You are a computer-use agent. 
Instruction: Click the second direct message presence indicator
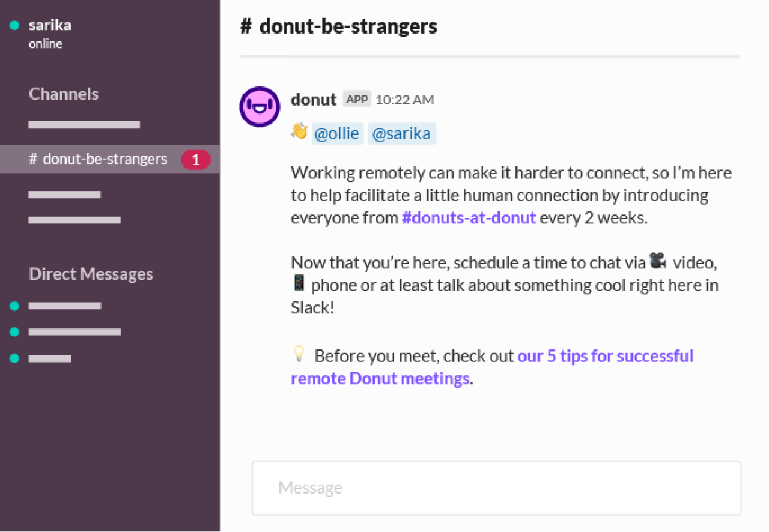coord(13,331)
